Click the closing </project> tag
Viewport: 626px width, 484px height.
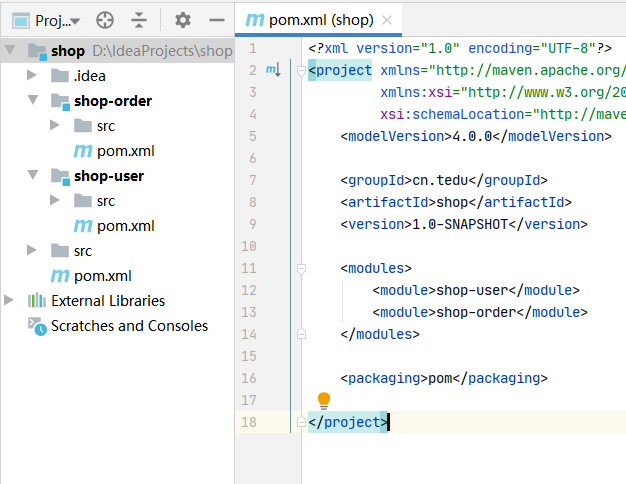click(348, 422)
